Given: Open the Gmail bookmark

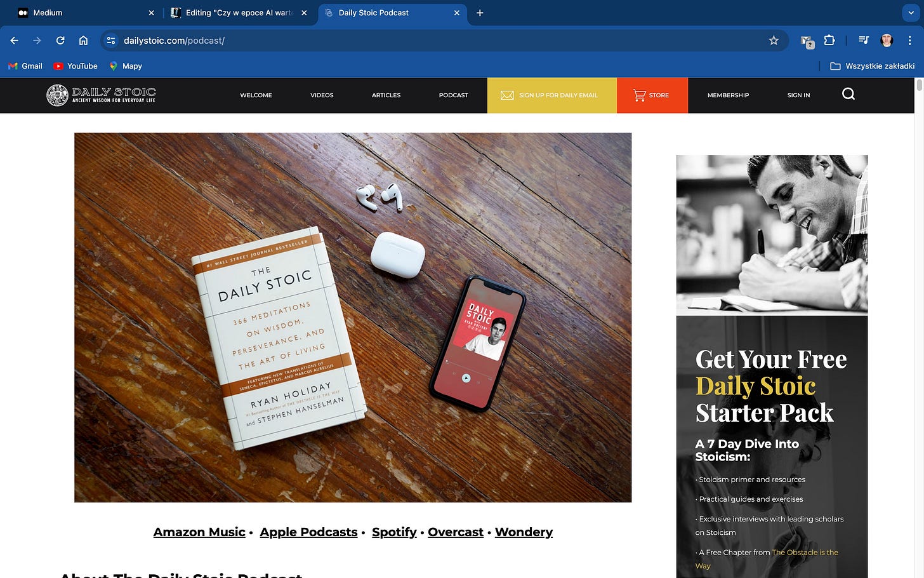Looking at the screenshot, I should click(x=25, y=66).
